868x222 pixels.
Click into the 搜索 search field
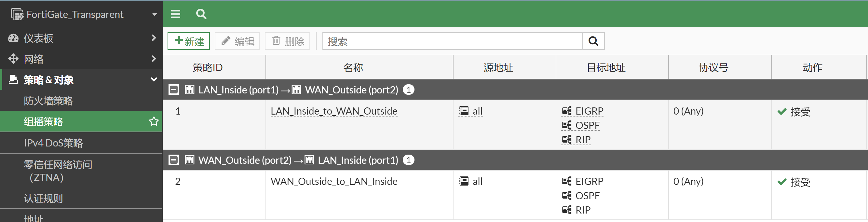coord(452,41)
